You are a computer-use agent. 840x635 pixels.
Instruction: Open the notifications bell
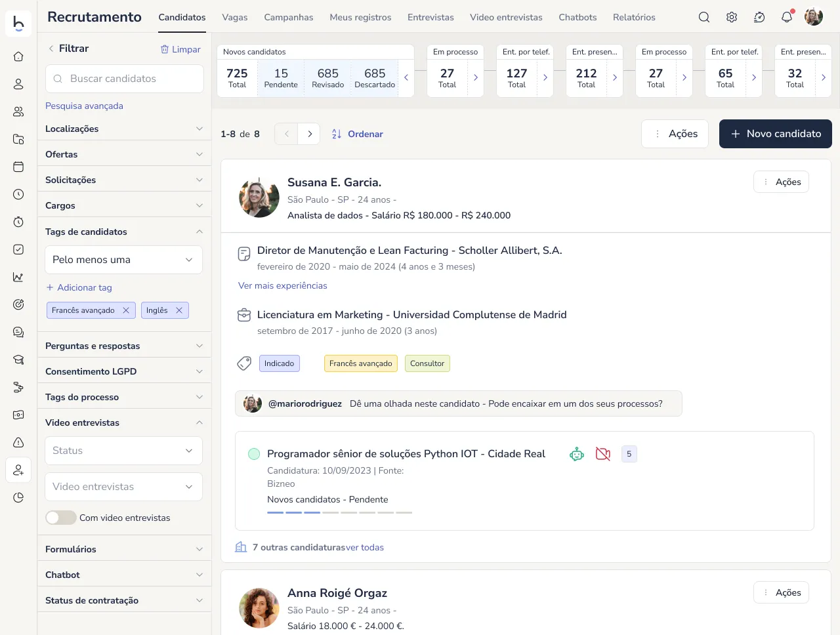click(x=787, y=17)
